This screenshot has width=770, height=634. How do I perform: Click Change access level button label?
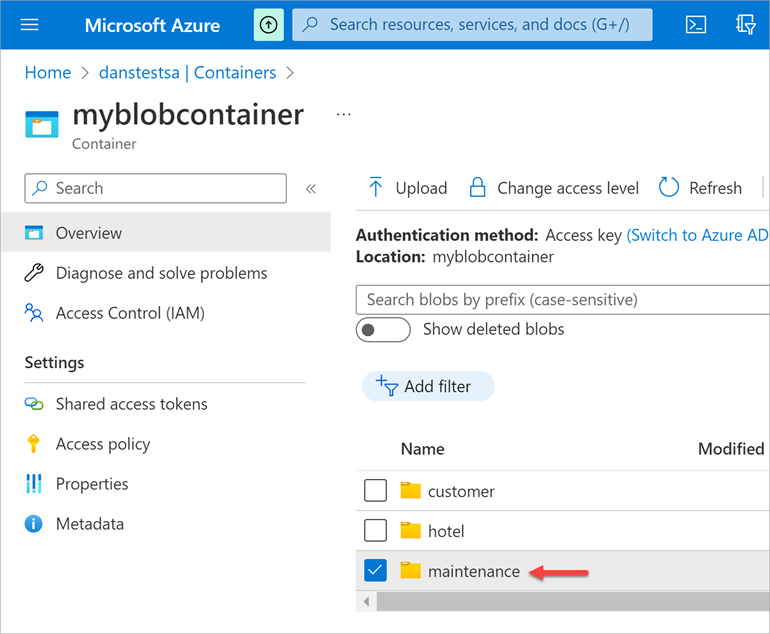pyautogui.click(x=568, y=188)
